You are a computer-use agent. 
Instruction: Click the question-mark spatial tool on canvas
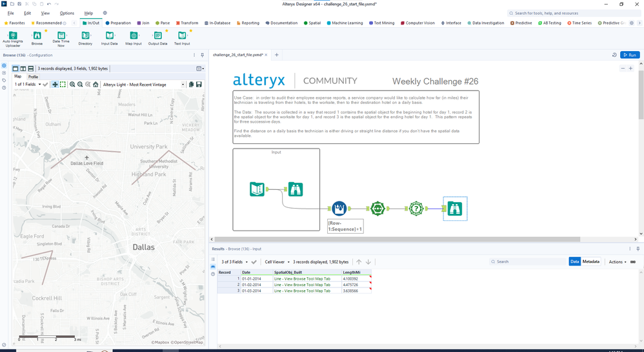(x=416, y=209)
